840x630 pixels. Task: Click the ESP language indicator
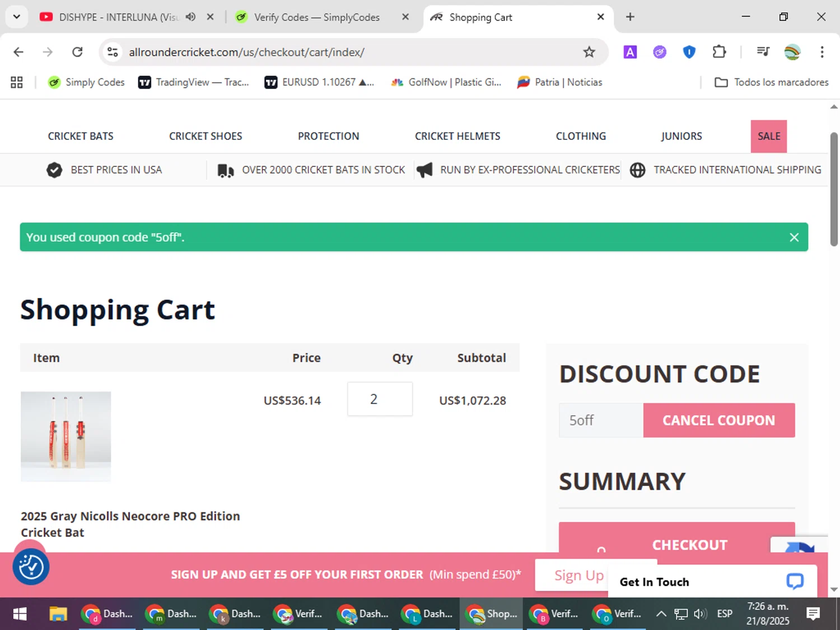point(725,614)
